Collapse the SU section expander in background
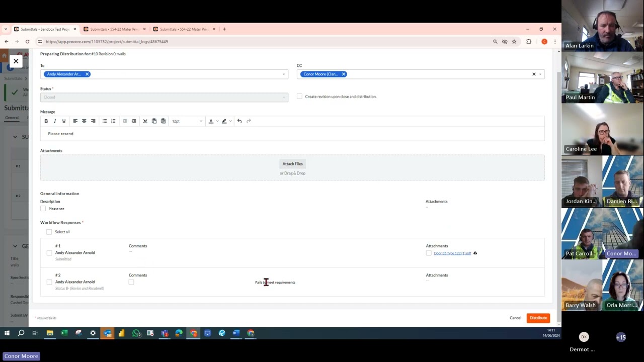This screenshot has width=644, height=362. coord(15,137)
